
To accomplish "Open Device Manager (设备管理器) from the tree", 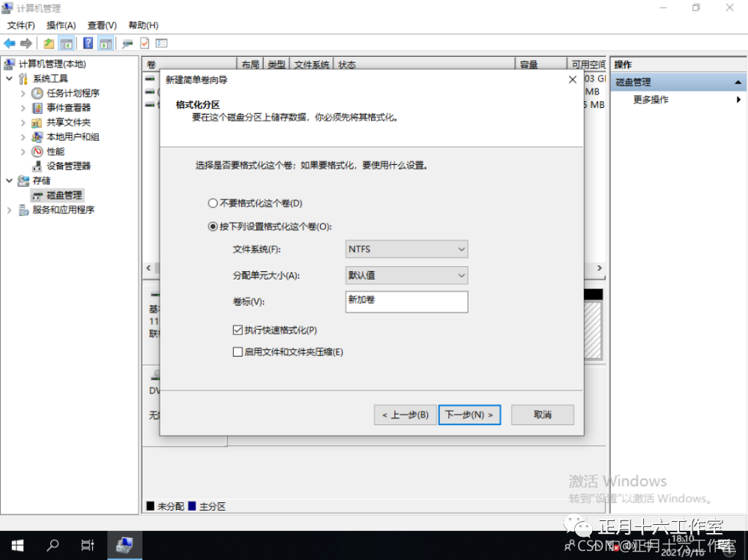I will (64, 166).
